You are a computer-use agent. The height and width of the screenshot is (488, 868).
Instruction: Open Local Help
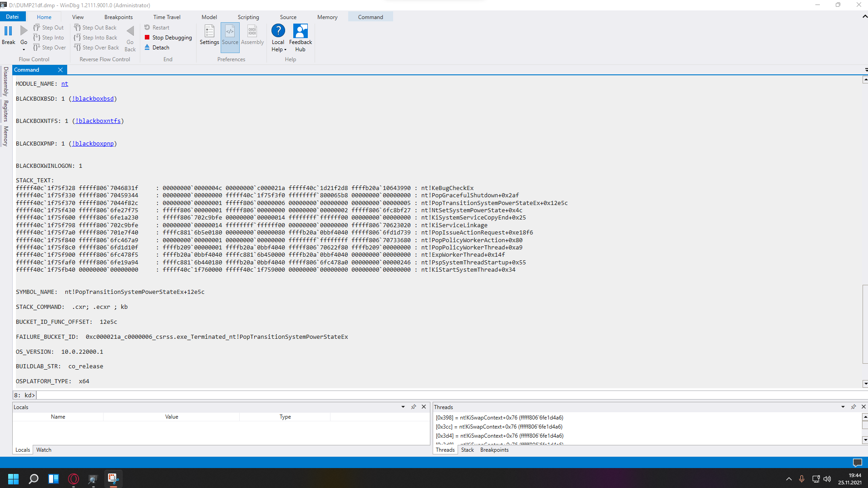[278, 38]
